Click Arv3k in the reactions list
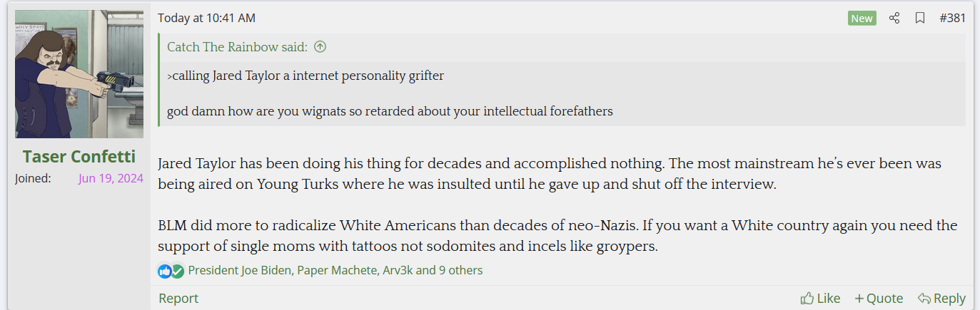The height and width of the screenshot is (310, 980). [x=396, y=271]
